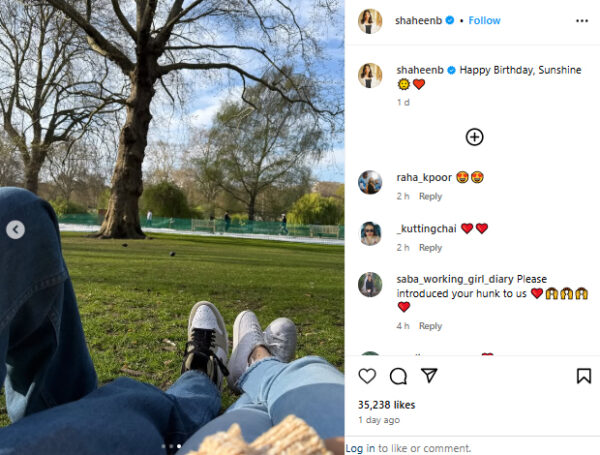The width and height of the screenshot is (600, 455).
Task: Go to previous photo in carousel
Action: (x=15, y=230)
